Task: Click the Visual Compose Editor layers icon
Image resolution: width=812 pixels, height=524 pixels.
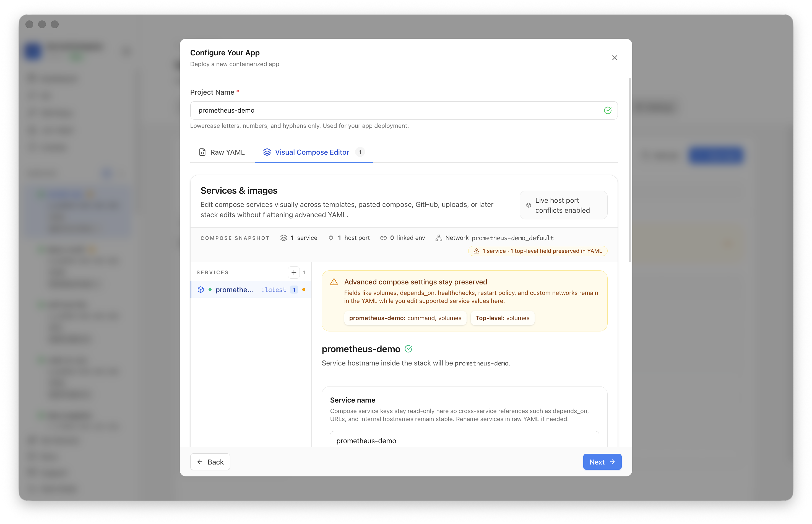Action: (x=267, y=152)
